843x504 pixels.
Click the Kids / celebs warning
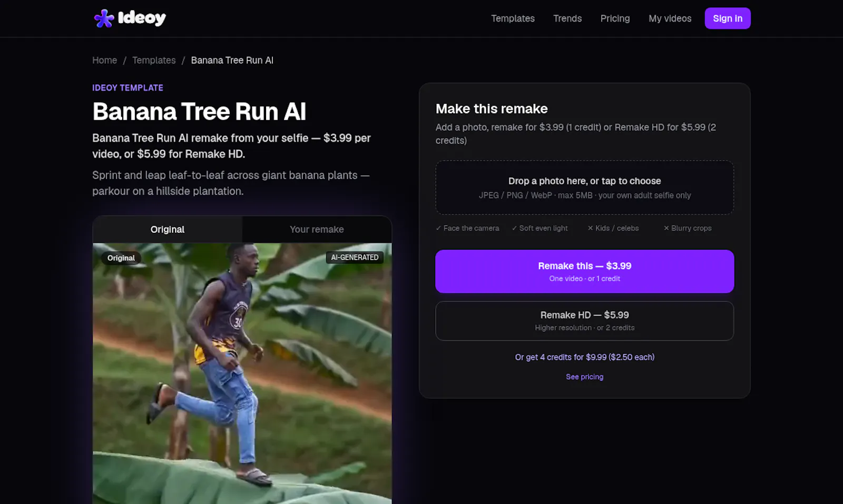(x=613, y=228)
